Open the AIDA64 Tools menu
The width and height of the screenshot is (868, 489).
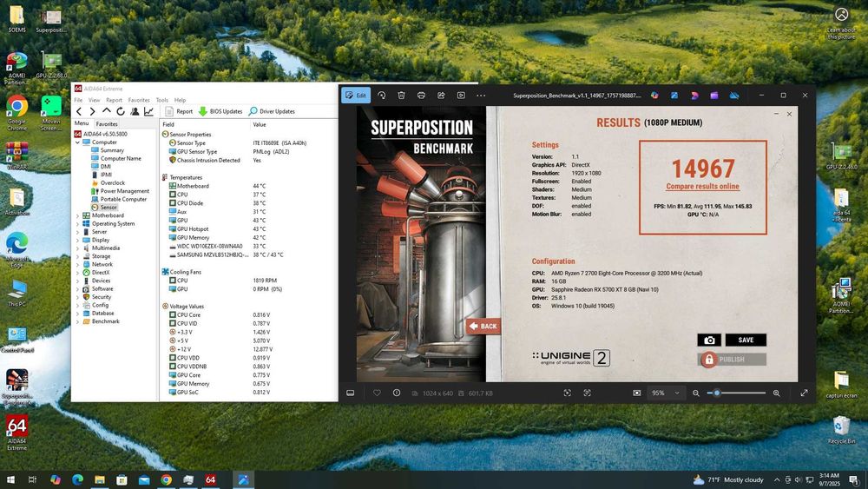[162, 100]
